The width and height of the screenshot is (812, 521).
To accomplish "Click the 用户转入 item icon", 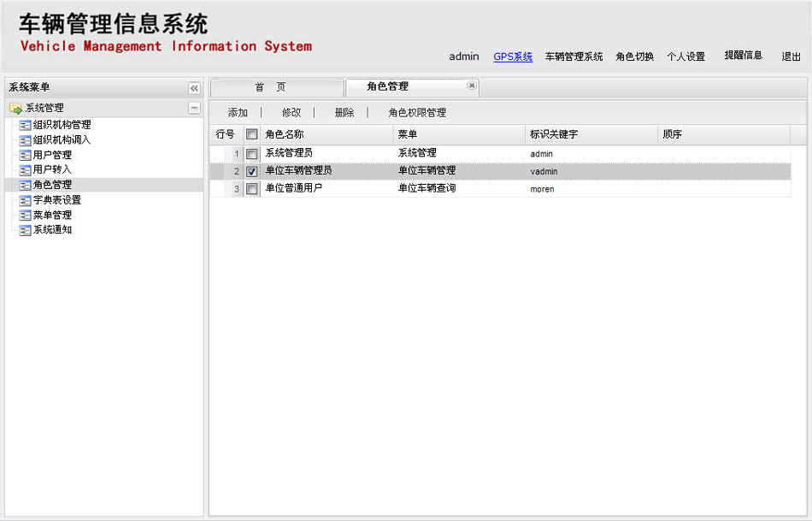I will 26,169.
